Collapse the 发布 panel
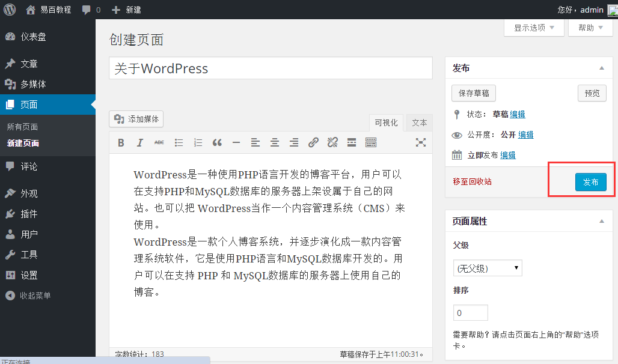This screenshot has height=364, width=618. coord(602,68)
